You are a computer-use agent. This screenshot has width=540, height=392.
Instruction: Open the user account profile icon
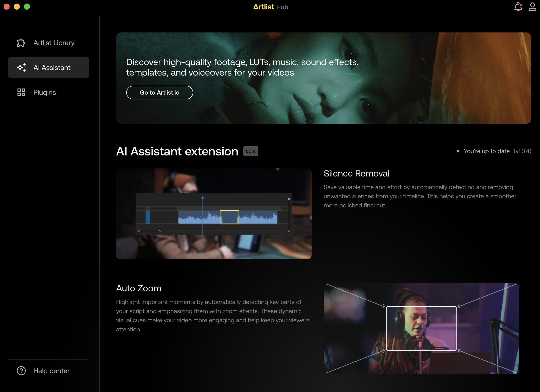532,7
